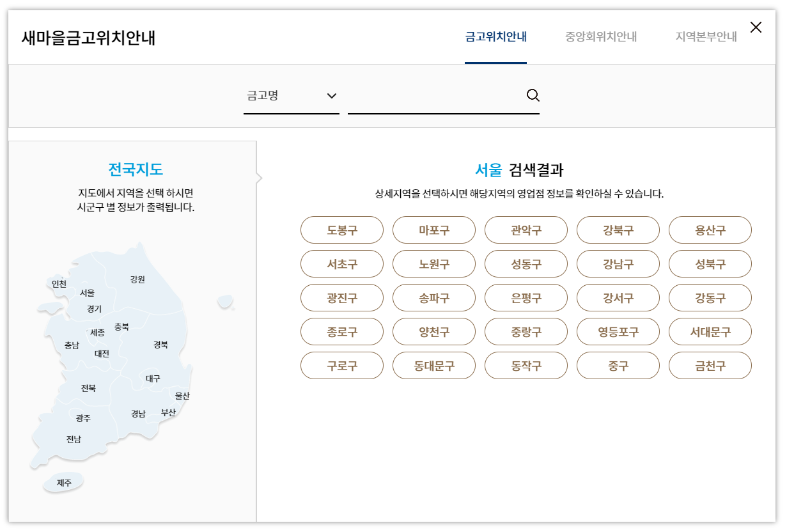Select 송파구 district button
The height and width of the screenshot is (532, 787).
(x=434, y=298)
